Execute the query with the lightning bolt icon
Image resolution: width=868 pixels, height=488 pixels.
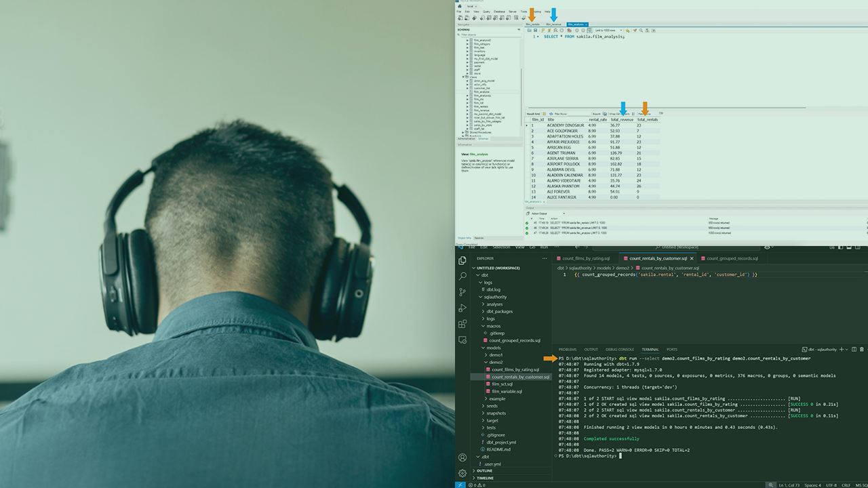(x=542, y=30)
